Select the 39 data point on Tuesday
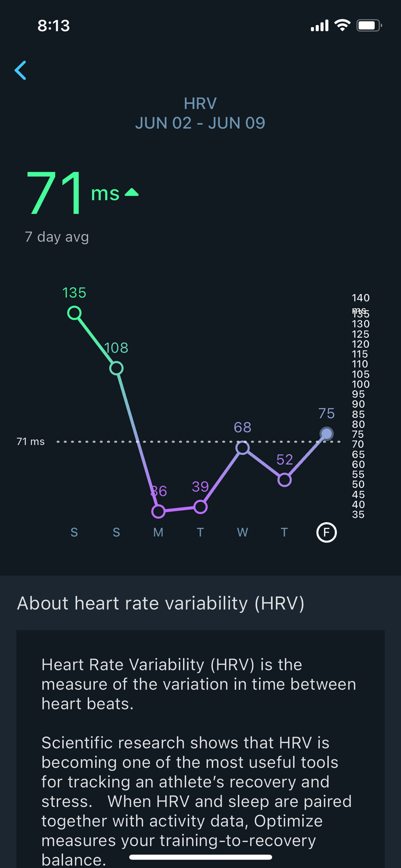401x868 pixels. point(200,507)
